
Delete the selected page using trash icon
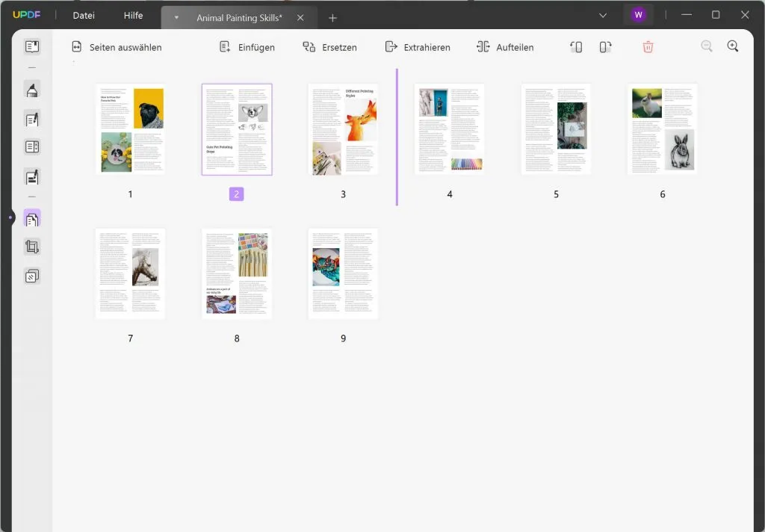[648, 46]
